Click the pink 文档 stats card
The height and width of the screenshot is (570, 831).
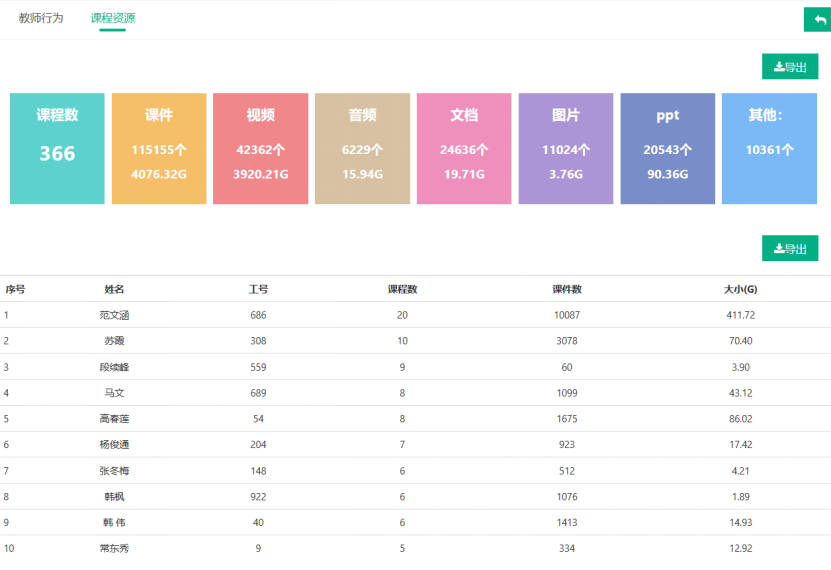(x=464, y=149)
